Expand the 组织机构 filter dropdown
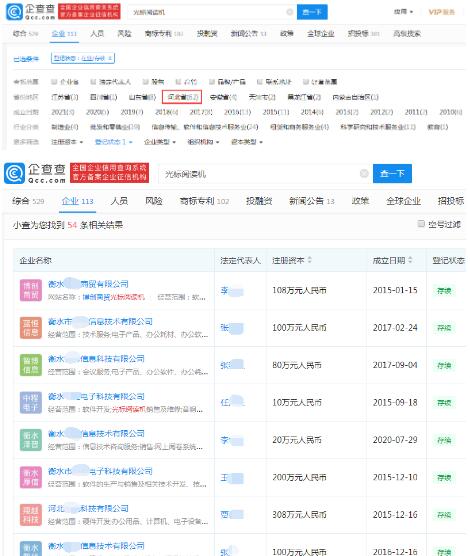 [203, 142]
